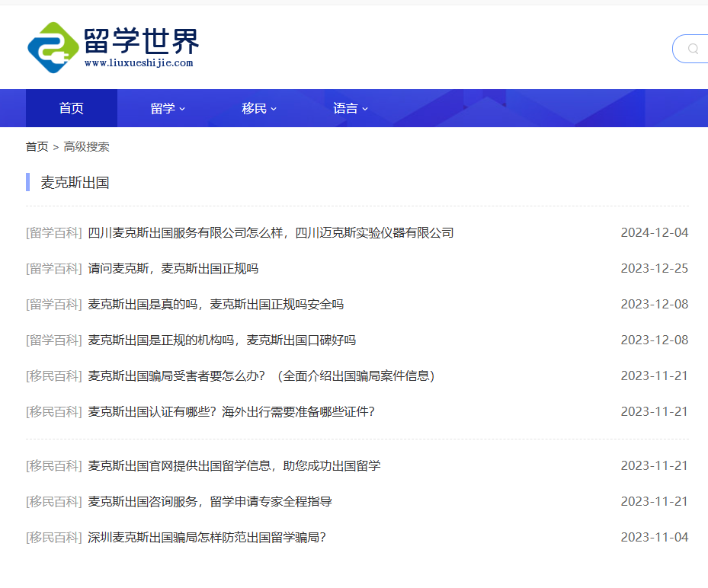Expand the chevron beside 移民
The height and width of the screenshot is (588, 708).
click(274, 109)
